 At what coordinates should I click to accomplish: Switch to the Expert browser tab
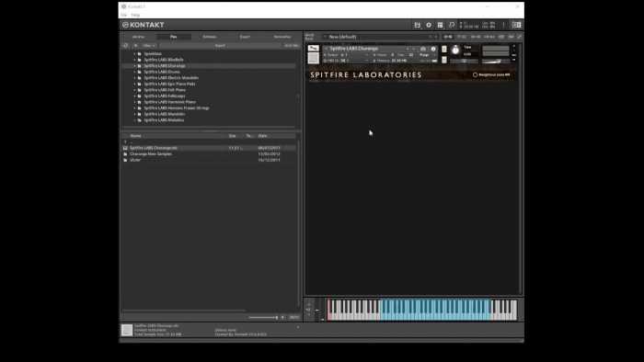pyautogui.click(x=245, y=37)
